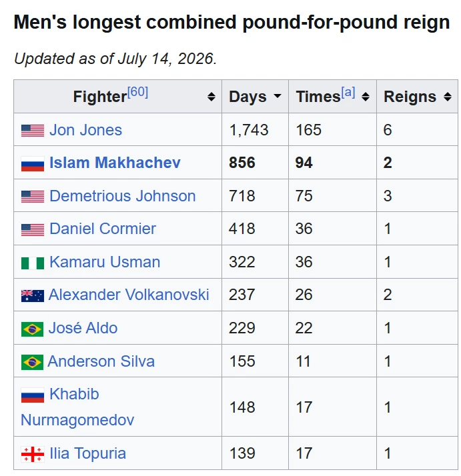
Task: Click the Russian flag next to Islam Makhachev
Action: (x=33, y=164)
